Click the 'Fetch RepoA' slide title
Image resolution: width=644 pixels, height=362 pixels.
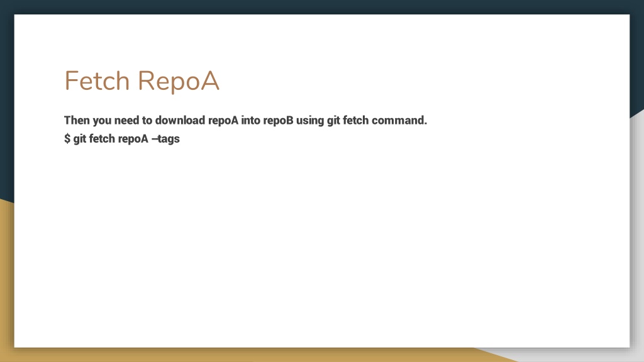coord(142,81)
